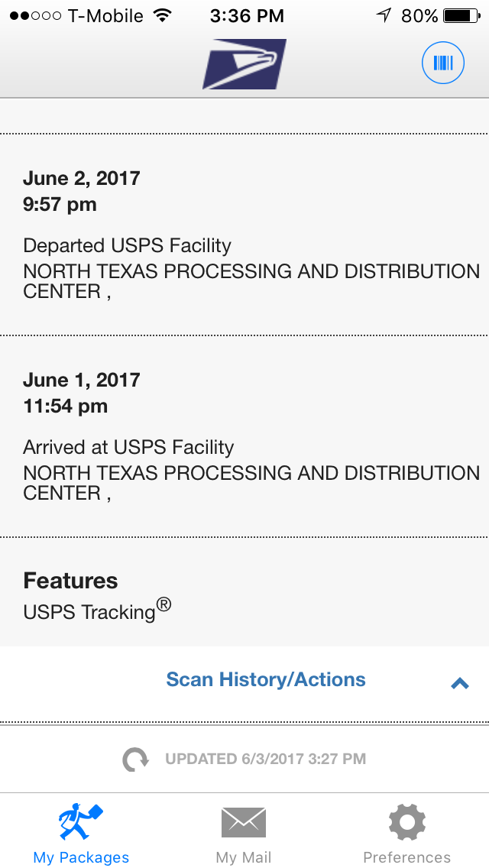Open the Preferences tab
This screenshot has width=489, height=868.
pyautogui.click(x=406, y=857)
